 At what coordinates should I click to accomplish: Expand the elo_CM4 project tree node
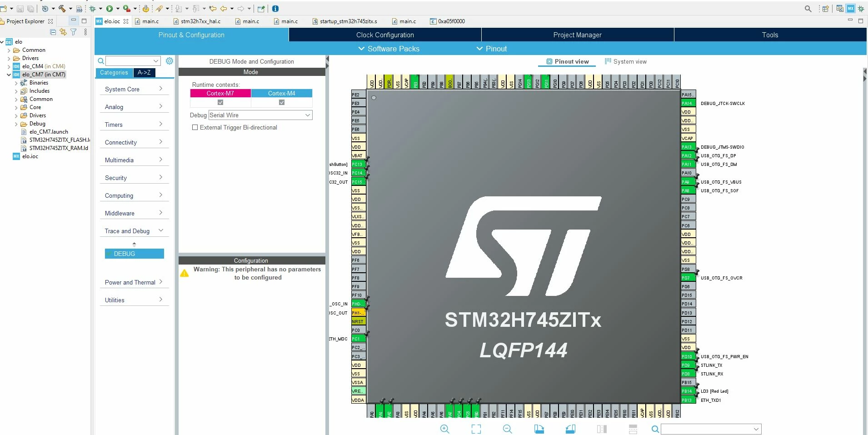(9, 66)
